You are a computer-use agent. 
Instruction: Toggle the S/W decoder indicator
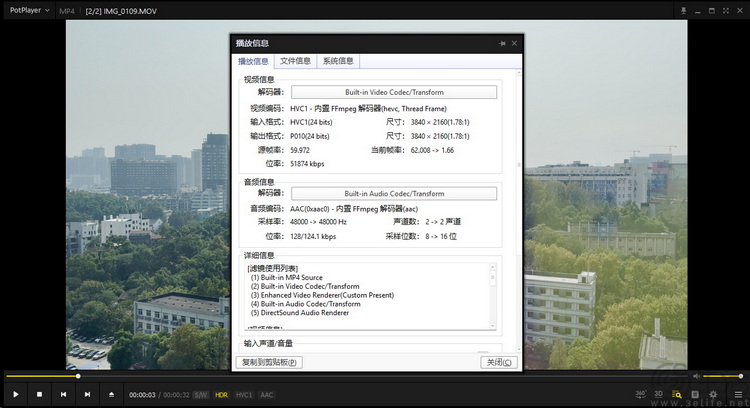(201, 395)
